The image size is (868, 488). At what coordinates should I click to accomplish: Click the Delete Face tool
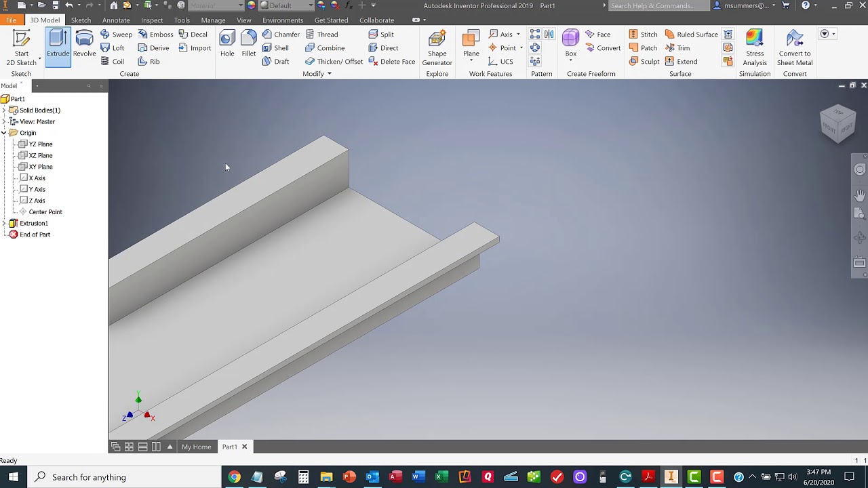392,62
